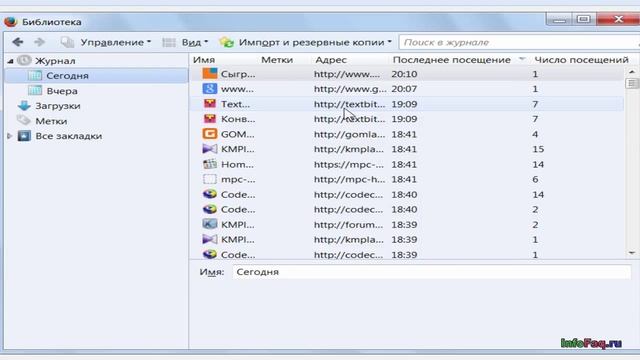Expand the Все закладки node
Viewport: 640px width, 360px height.
point(10,136)
